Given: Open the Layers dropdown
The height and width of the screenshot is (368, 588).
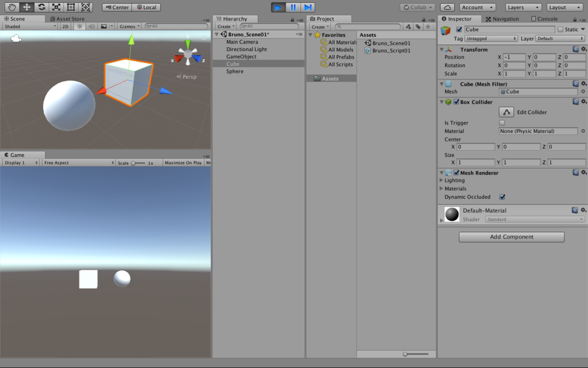Looking at the screenshot, I should pyautogui.click(x=523, y=7).
